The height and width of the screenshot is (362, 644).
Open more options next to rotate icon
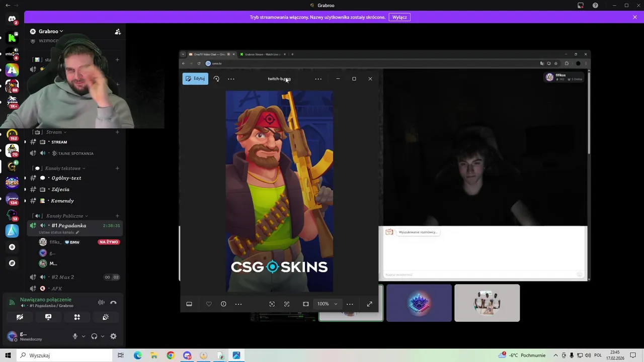[x=231, y=79]
